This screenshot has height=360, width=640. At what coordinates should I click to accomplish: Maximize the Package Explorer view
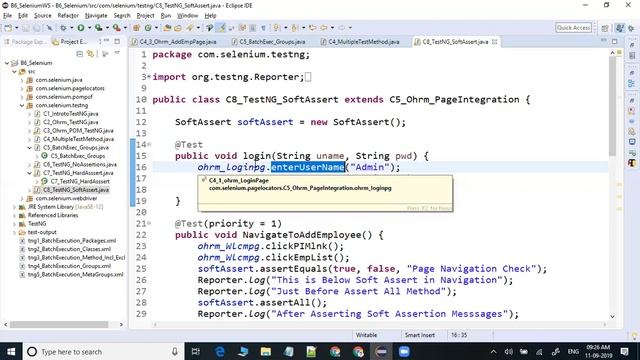pyautogui.click(x=117, y=41)
